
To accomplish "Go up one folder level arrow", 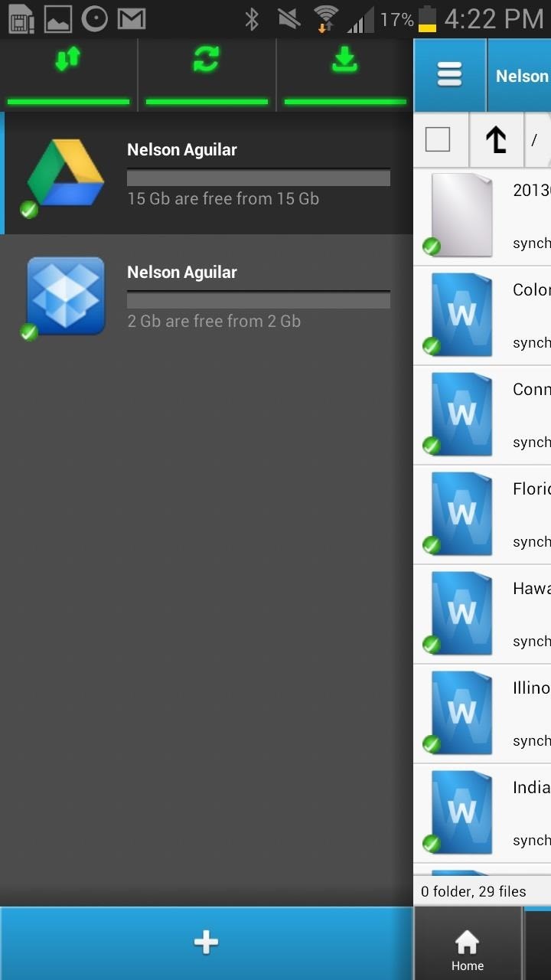I will coord(497,139).
